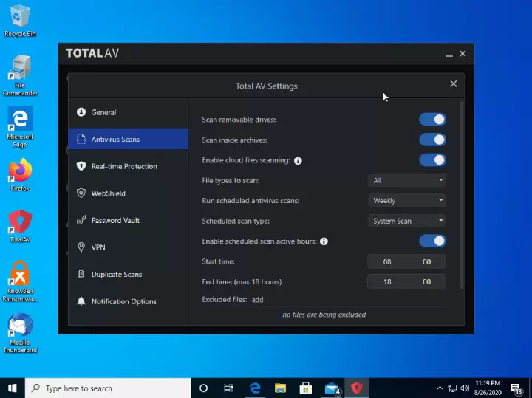This screenshot has height=398, width=532.
Task: Open volume control tray icon
Action: 465,388
